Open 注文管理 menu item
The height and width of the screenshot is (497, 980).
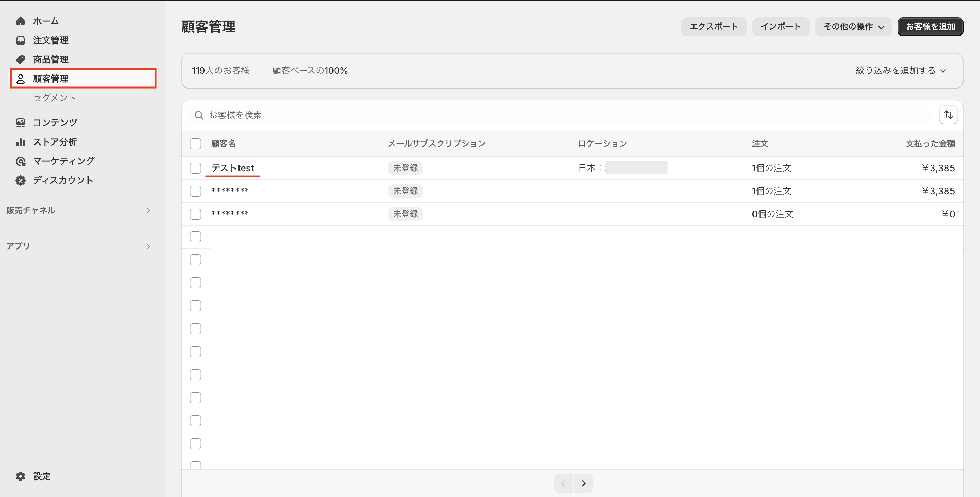coord(50,41)
